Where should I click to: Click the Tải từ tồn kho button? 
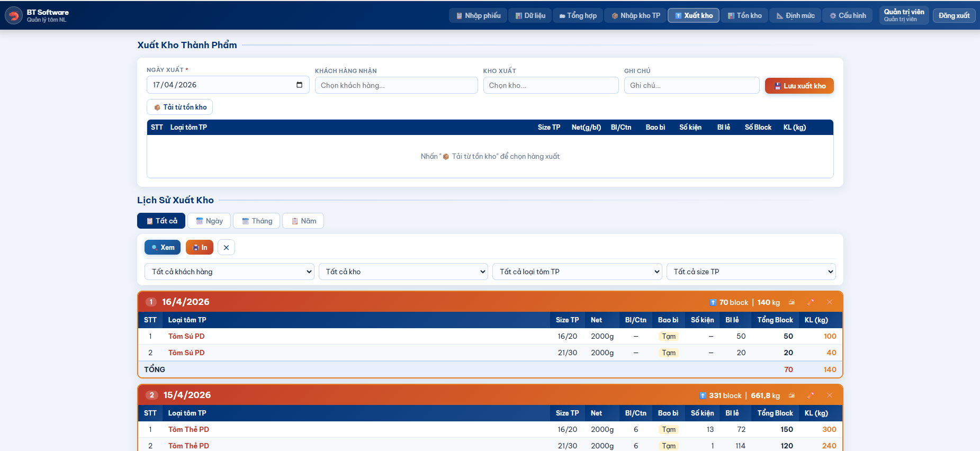[180, 107]
